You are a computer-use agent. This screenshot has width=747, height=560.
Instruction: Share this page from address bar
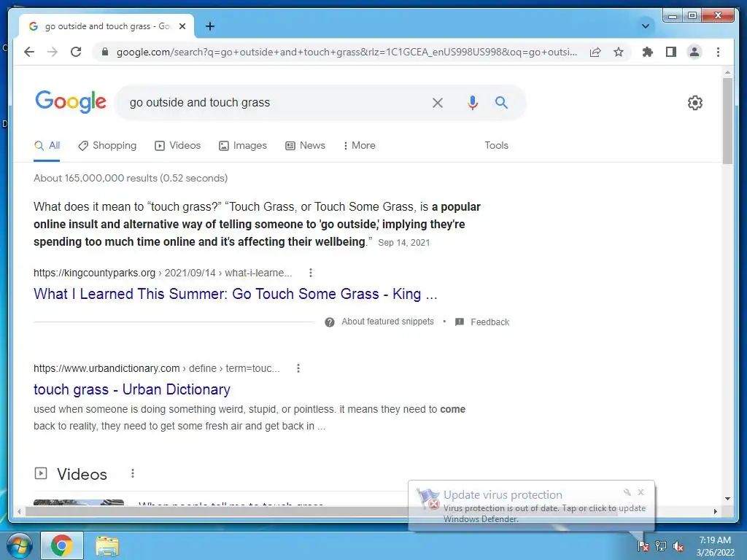click(595, 52)
